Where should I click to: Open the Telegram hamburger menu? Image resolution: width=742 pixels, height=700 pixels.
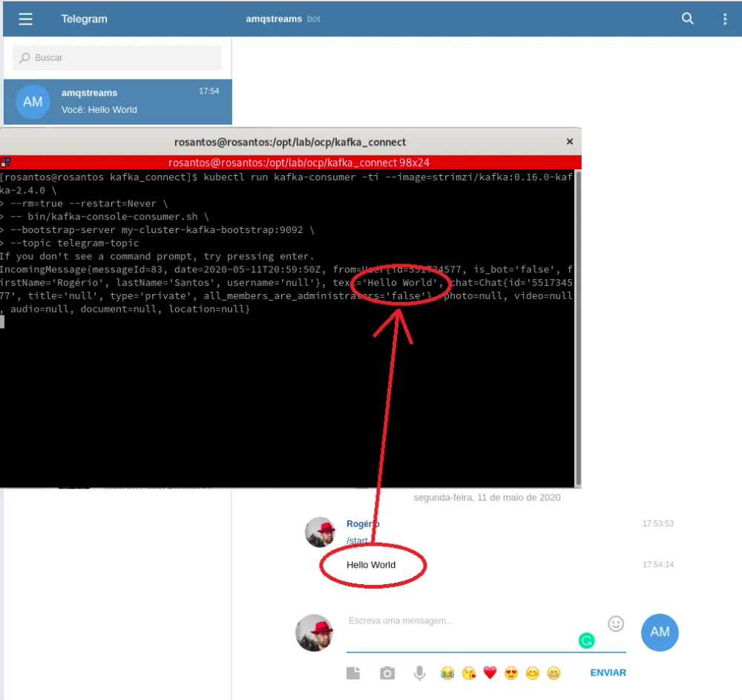[x=25, y=19]
